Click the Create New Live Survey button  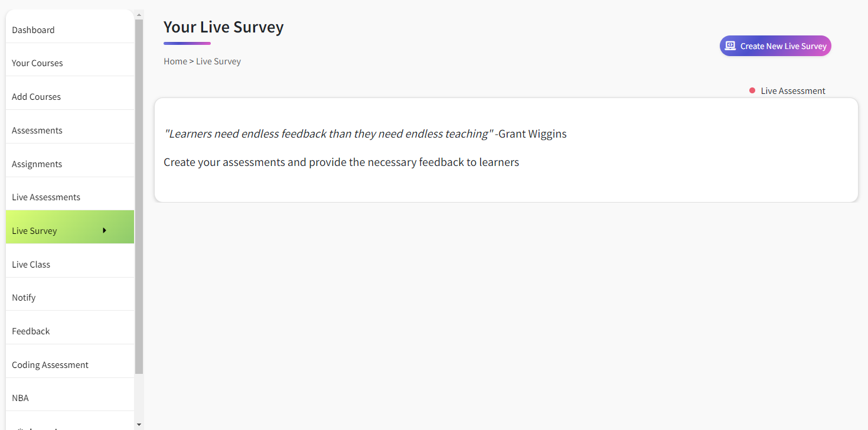point(775,45)
